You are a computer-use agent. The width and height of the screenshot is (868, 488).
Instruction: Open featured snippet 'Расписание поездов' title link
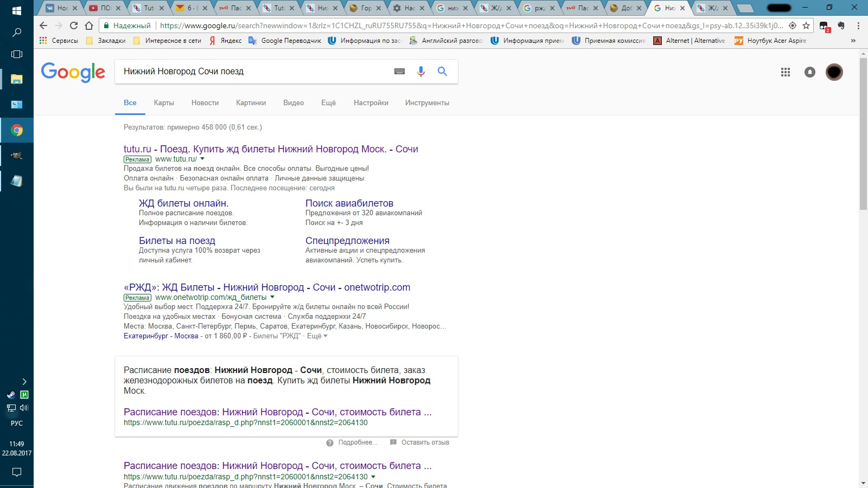point(278,412)
